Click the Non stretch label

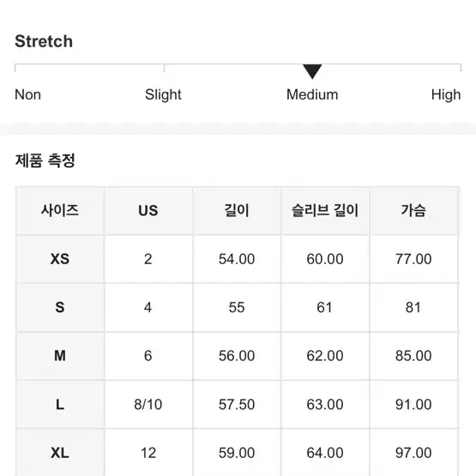click(x=27, y=94)
